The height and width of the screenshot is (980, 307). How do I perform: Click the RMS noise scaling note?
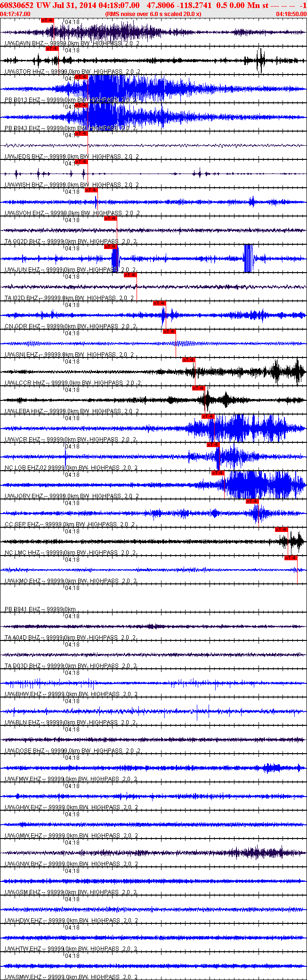tap(153, 14)
